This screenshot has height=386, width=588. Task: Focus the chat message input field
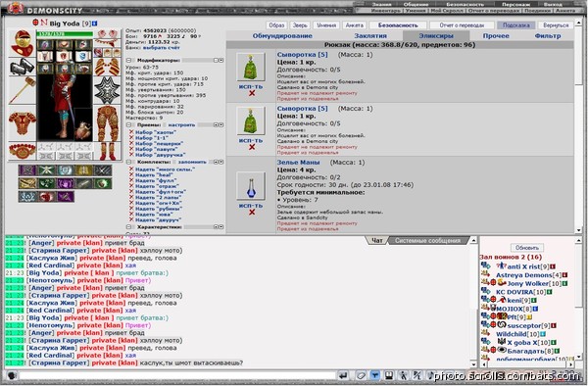177,375
